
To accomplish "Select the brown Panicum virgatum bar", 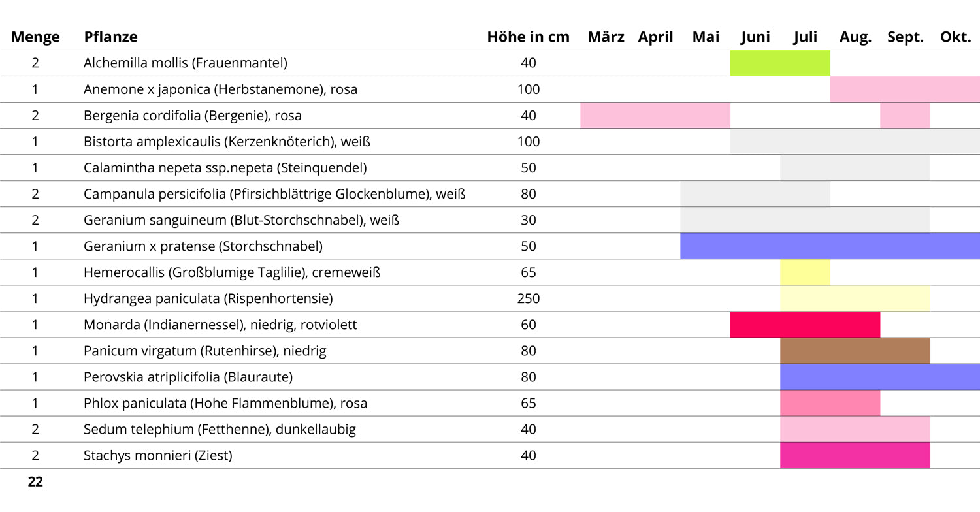I will point(855,351).
